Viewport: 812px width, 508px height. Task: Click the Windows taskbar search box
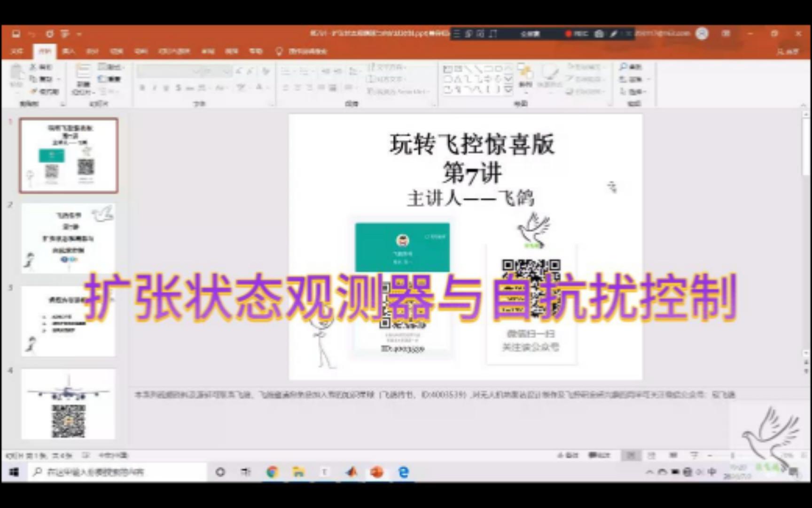[117, 472]
